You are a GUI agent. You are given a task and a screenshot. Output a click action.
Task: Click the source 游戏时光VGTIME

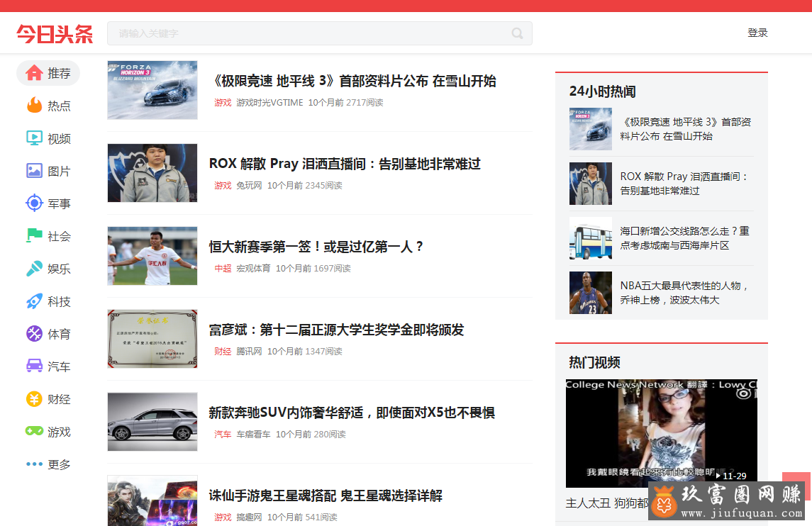point(269,103)
